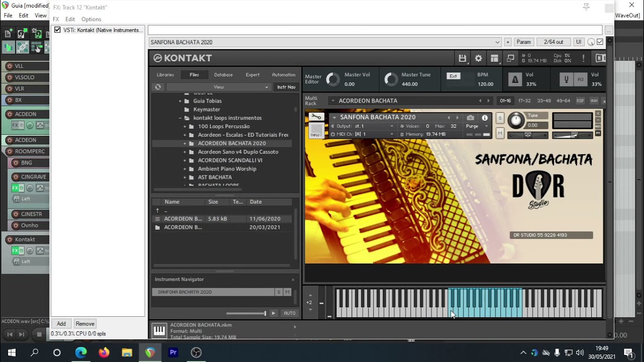Refresh the Kontakt file browser
Screen dimensions: 644x362
click(x=158, y=87)
